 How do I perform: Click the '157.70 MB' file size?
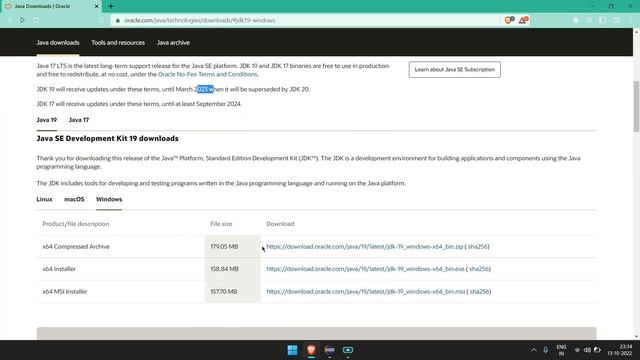pyautogui.click(x=224, y=291)
